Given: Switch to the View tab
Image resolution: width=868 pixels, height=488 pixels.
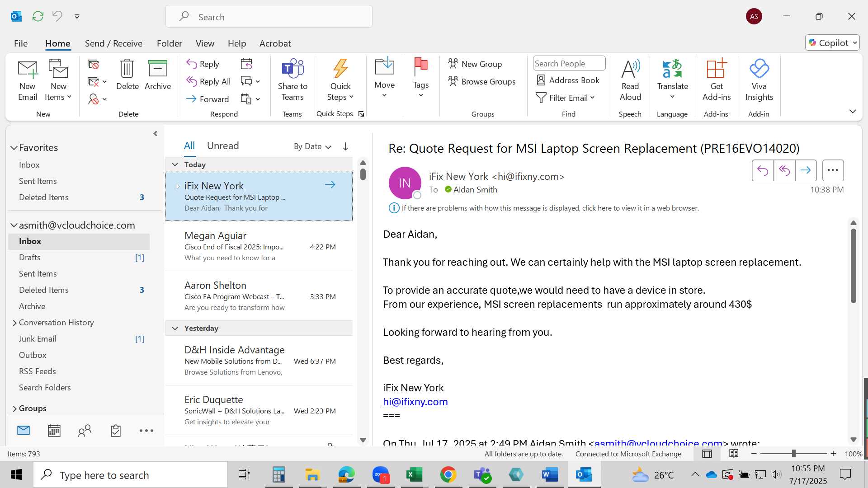Looking at the screenshot, I should pyautogui.click(x=205, y=43).
